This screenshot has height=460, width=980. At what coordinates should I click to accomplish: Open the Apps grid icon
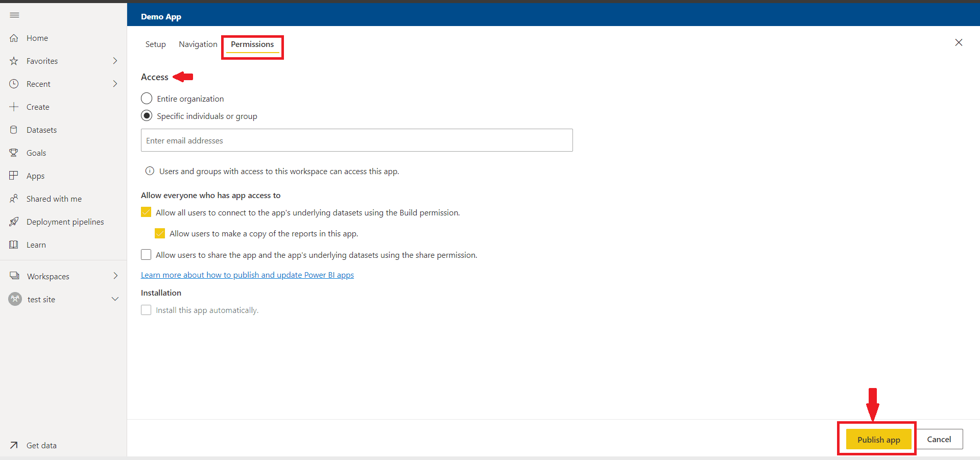tap(14, 176)
